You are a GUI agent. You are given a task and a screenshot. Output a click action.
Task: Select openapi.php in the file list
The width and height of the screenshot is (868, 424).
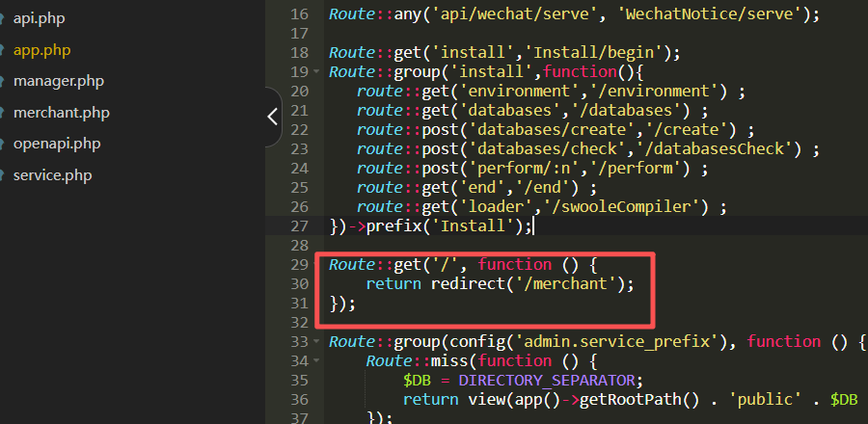click(57, 145)
